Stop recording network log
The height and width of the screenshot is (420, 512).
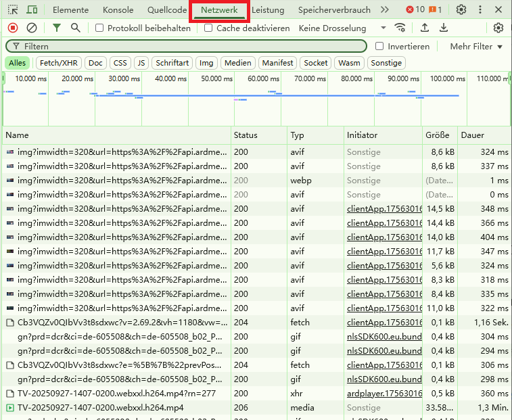point(13,28)
